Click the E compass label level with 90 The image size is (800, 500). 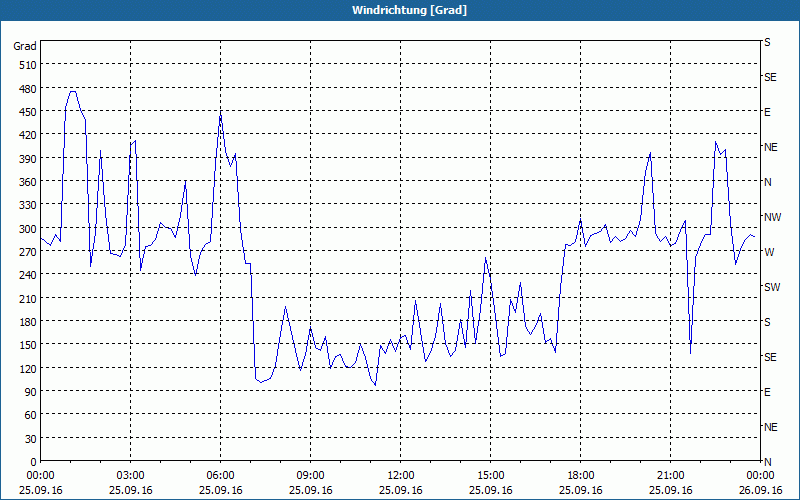(x=767, y=392)
